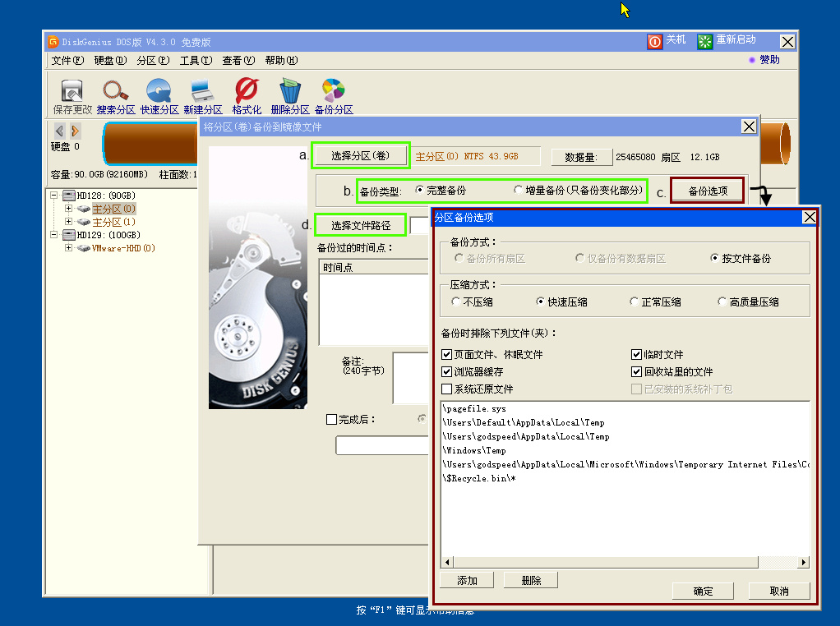Image resolution: width=840 pixels, height=626 pixels.
Task: Go to previous disk with left arrow
Action: pos(59,131)
